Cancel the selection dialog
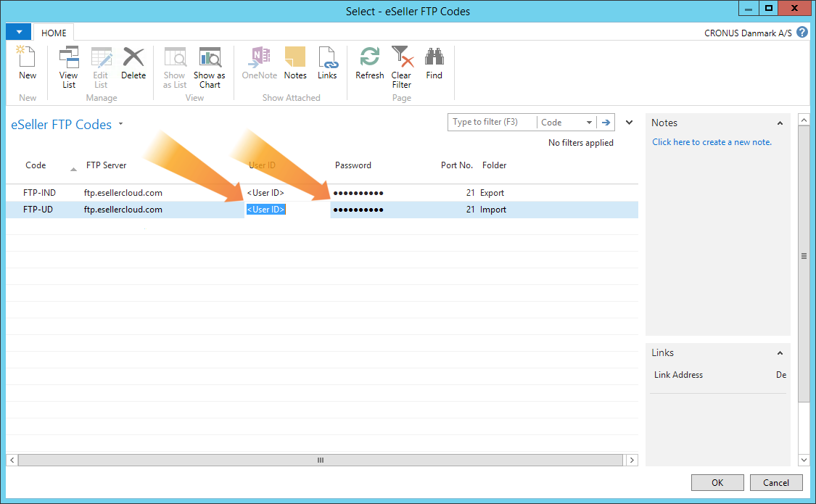Viewport: 816px width, 504px height. point(775,483)
